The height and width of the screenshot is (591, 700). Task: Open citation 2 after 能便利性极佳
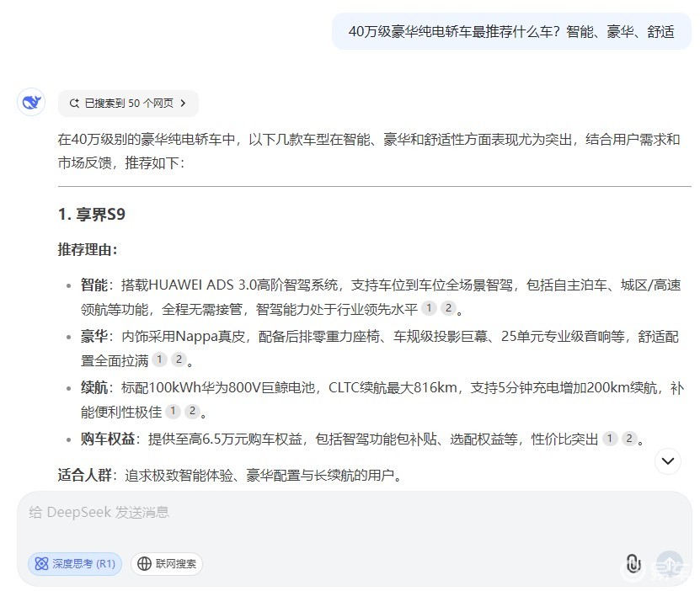(192, 411)
